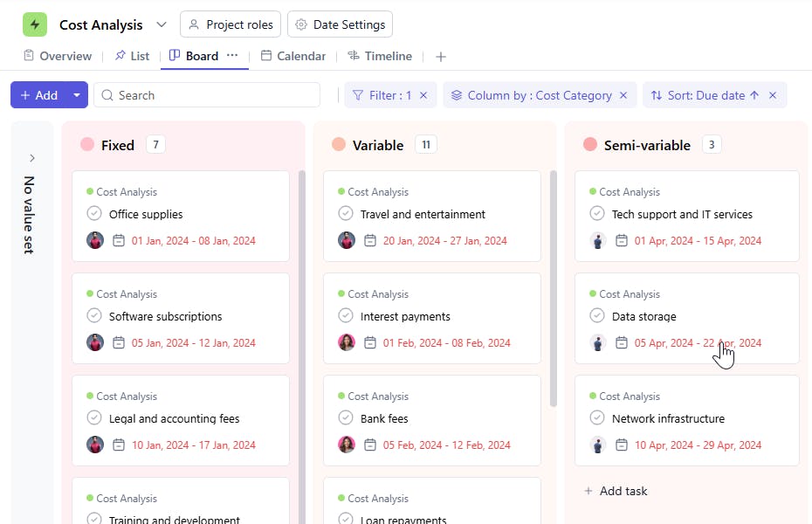The height and width of the screenshot is (524, 812).
Task: Expand the No value set column
Action: point(32,158)
